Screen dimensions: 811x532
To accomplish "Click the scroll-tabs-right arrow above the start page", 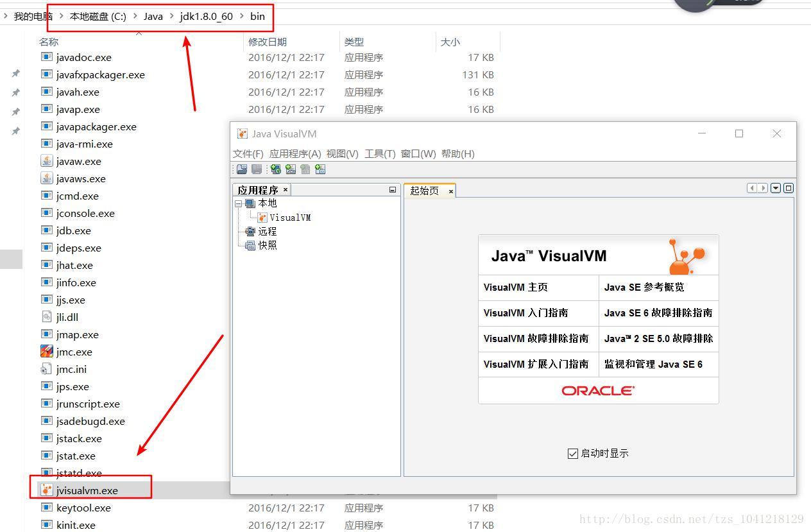I will (x=763, y=188).
